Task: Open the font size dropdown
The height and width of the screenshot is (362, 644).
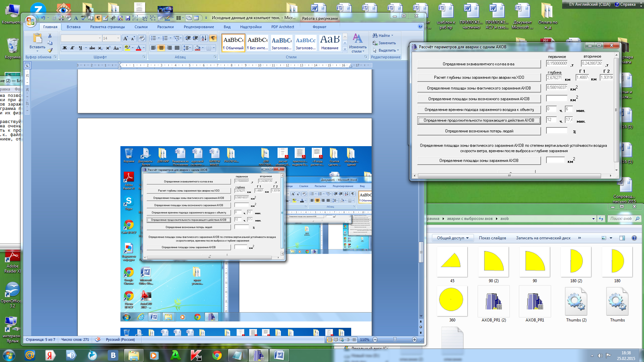Action: tap(118, 38)
